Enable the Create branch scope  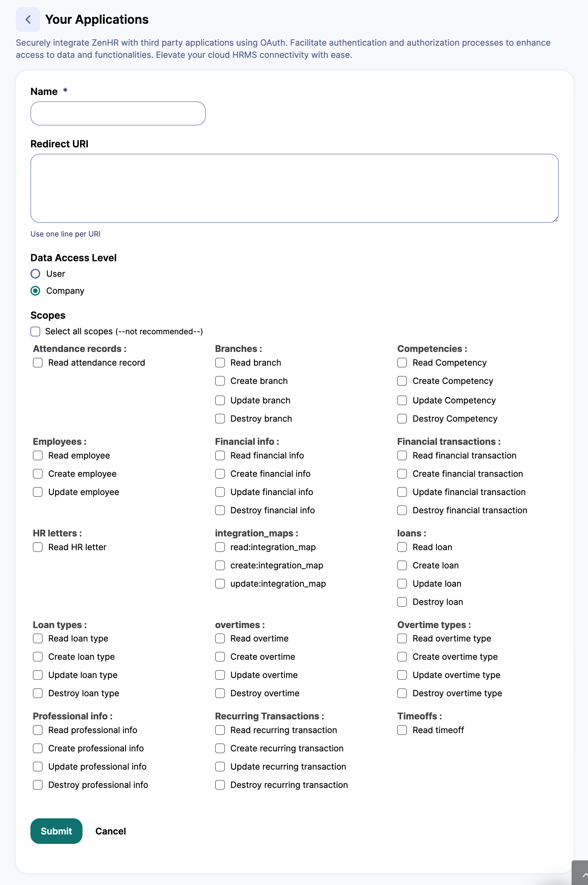[220, 381]
